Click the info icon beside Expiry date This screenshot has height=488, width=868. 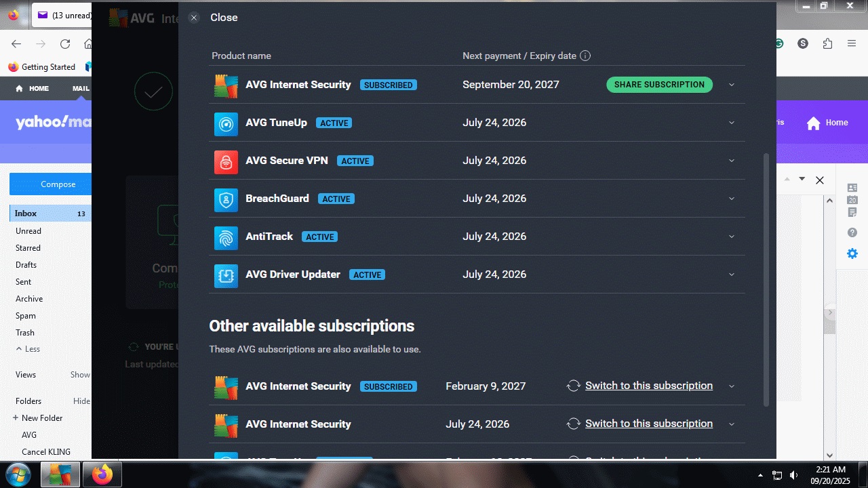click(x=585, y=56)
